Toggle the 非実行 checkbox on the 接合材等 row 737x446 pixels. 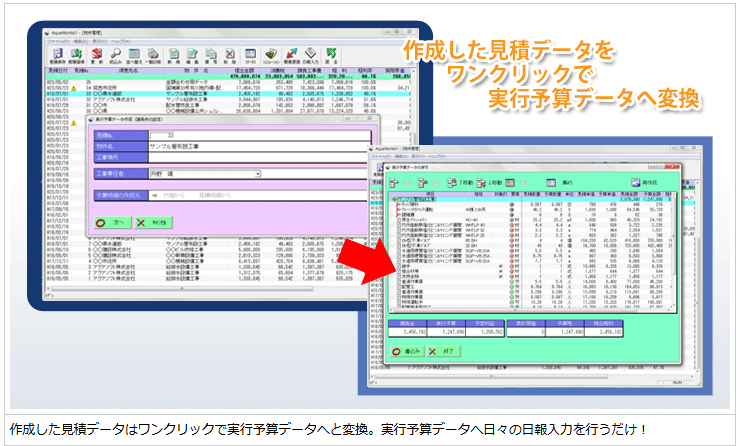(x=499, y=270)
